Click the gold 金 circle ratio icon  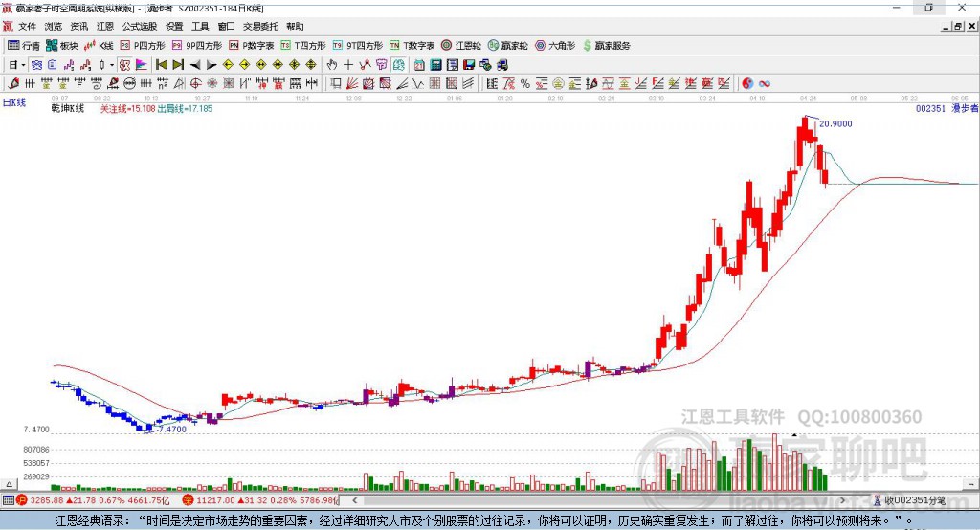[558, 83]
